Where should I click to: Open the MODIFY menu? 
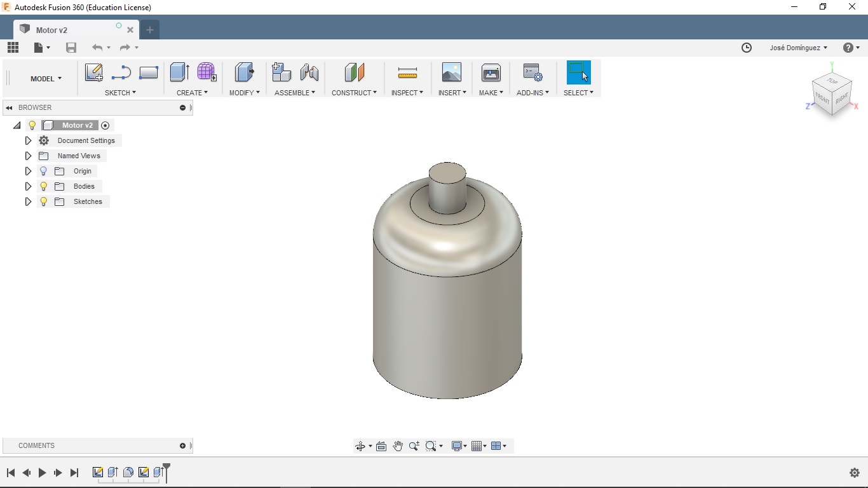[x=244, y=93]
